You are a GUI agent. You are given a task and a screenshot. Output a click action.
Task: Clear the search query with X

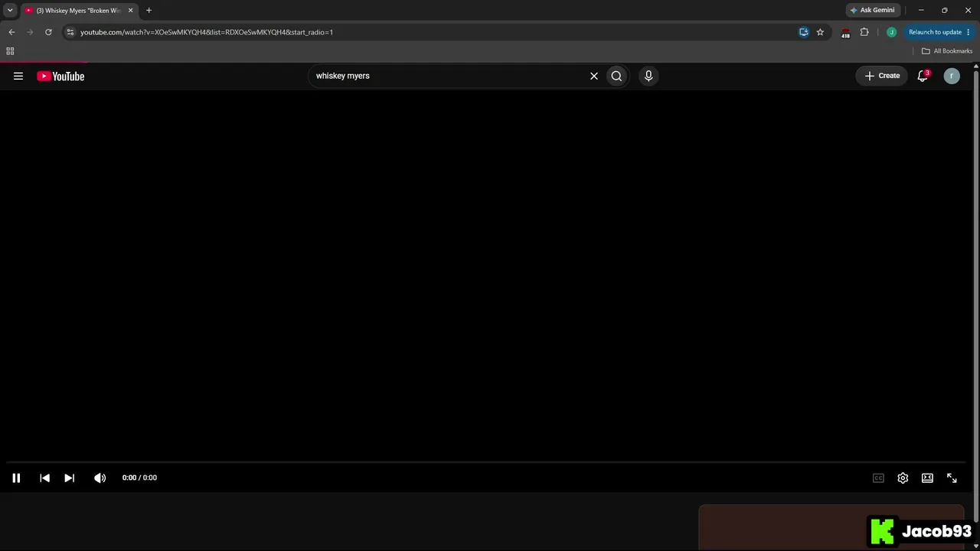click(x=593, y=76)
